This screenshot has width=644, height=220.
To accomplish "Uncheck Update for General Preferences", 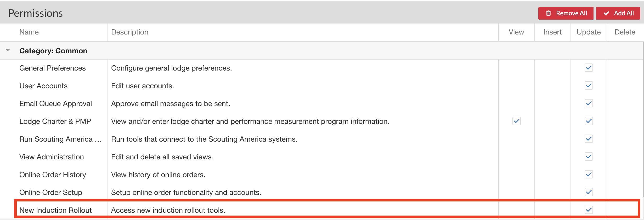I will pos(589,68).
